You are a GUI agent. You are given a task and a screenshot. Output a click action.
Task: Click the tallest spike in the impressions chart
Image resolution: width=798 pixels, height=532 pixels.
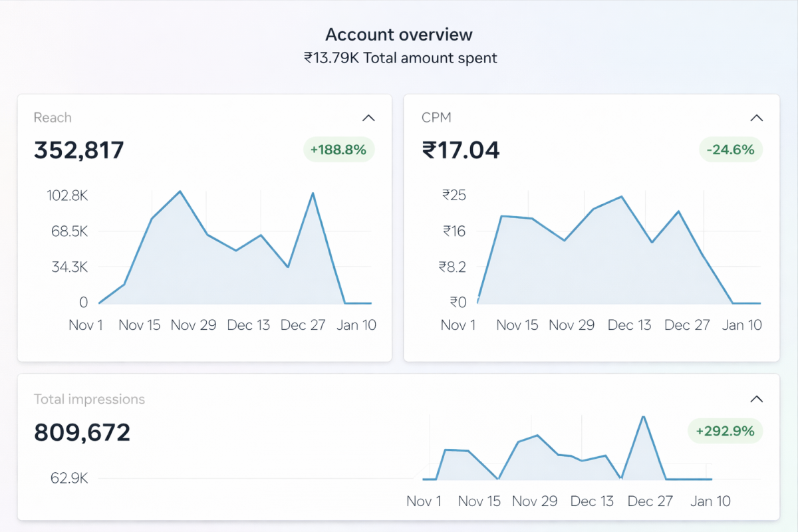(x=643, y=417)
